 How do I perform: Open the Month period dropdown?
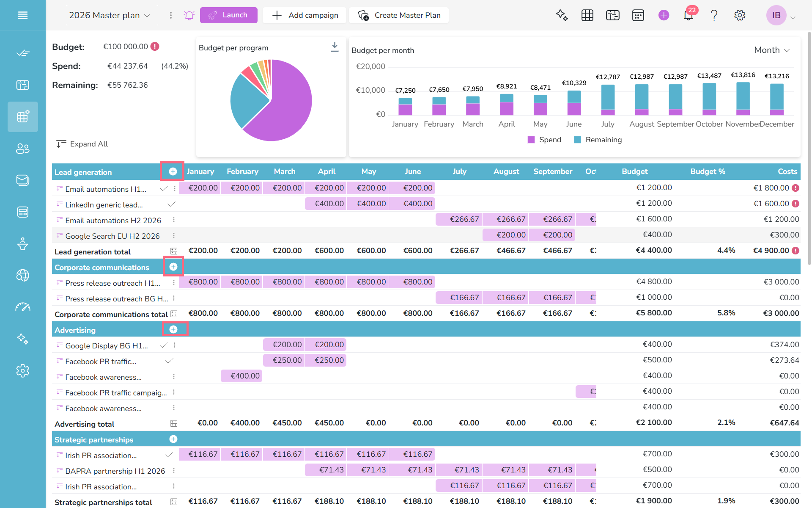point(772,50)
